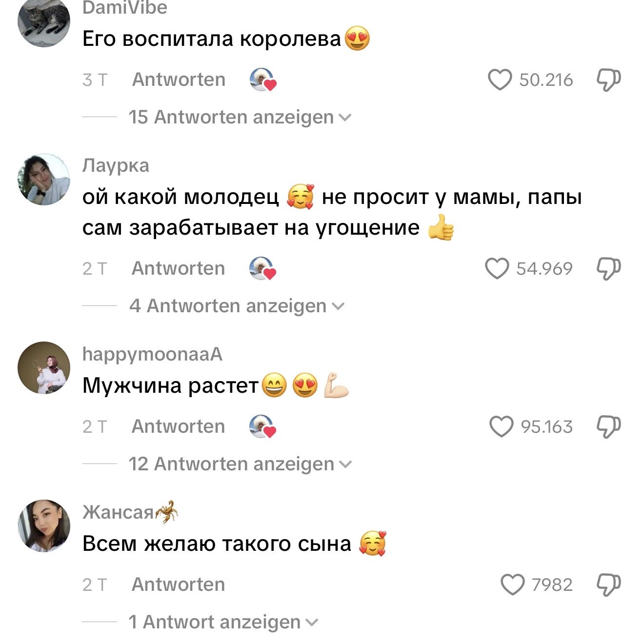The width and height of the screenshot is (644, 644).
Task: Dislike Лаурка's comment with thumbs-down icon
Action: tap(609, 269)
